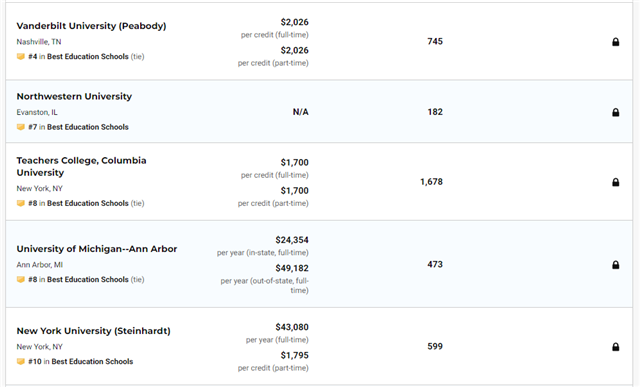This screenshot has height=387, width=640.
Task: Open Northwestern University school page
Action: pyautogui.click(x=74, y=96)
